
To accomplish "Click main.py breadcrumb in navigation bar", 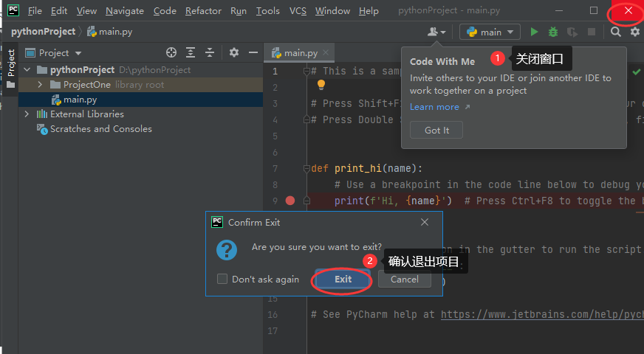I will click(109, 32).
